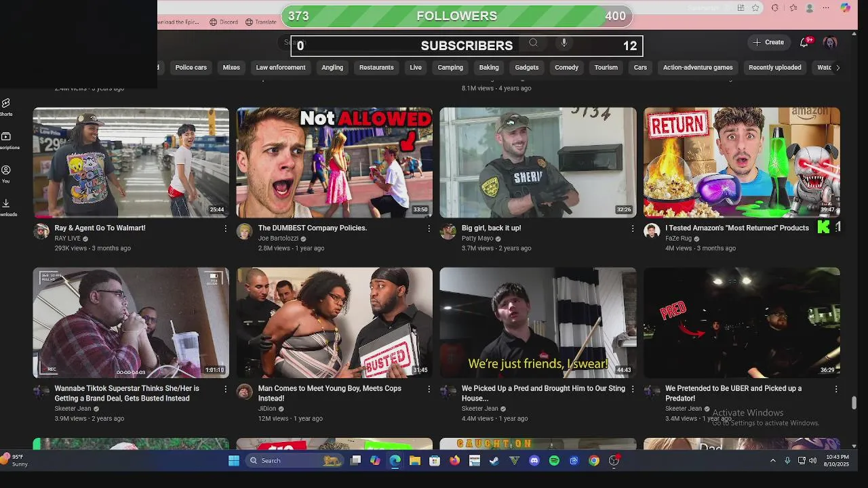
Task: Click the JiDion channel avatar
Action: (244, 391)
